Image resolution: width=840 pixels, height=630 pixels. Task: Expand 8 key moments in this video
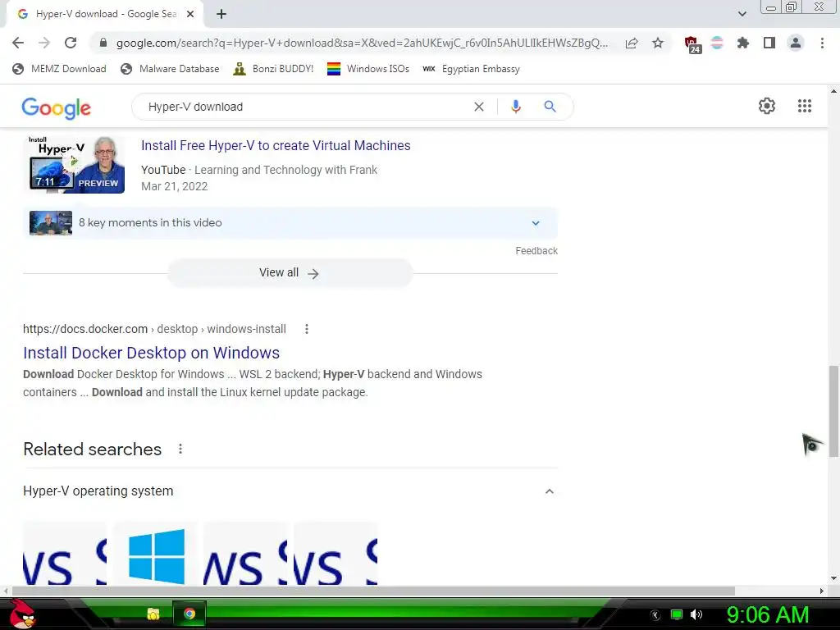click(x=290, y=223)
